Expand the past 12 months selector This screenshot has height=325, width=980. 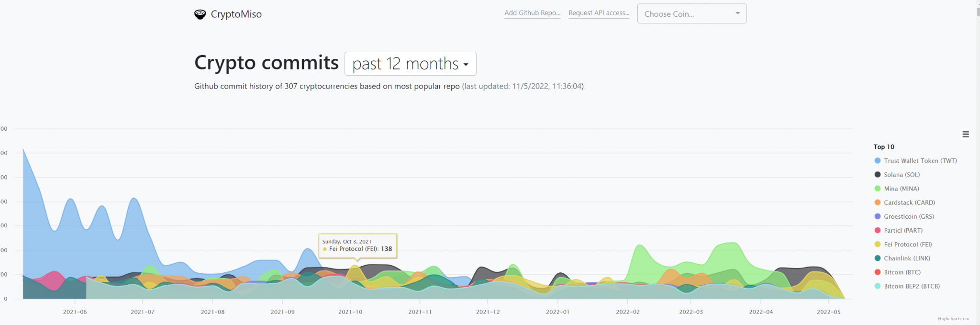click(410, 64)
